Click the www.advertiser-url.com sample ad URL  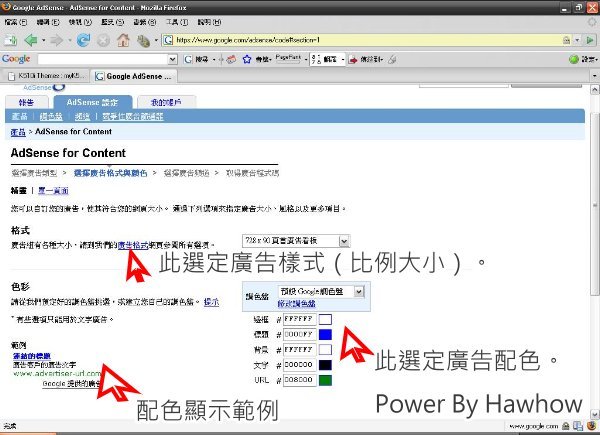pos(57,373)
